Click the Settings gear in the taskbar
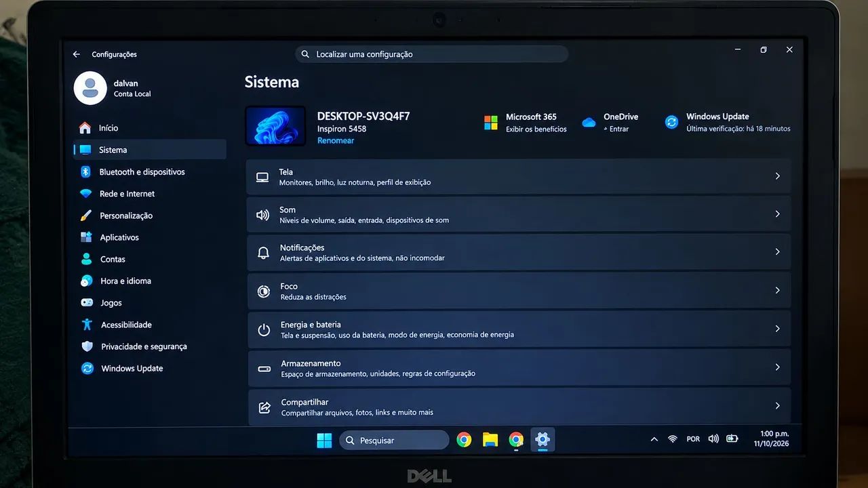The image size is (868, 488). 542,440
